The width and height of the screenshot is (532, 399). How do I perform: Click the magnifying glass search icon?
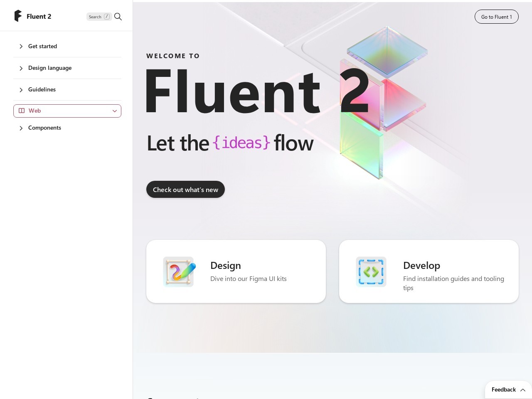118,17
